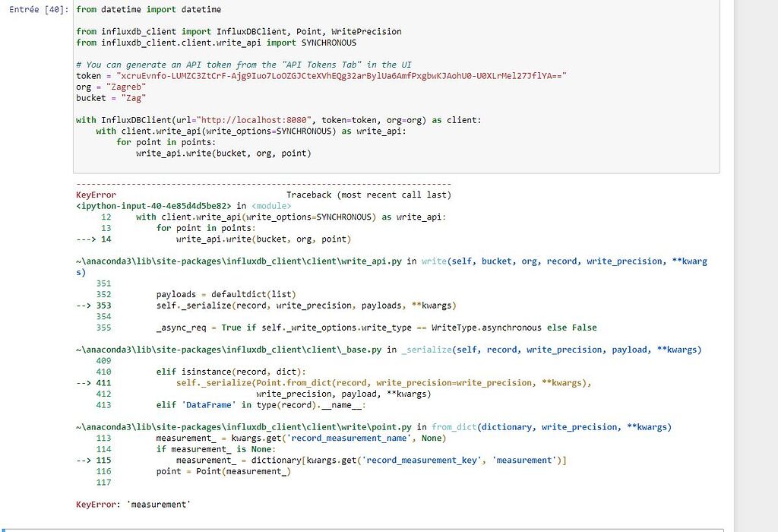Image resolution: width=778 pixels, height=532 pixels.
Task: Click the ipython-input-40 module reference
Action: click(x=153, y=206)
